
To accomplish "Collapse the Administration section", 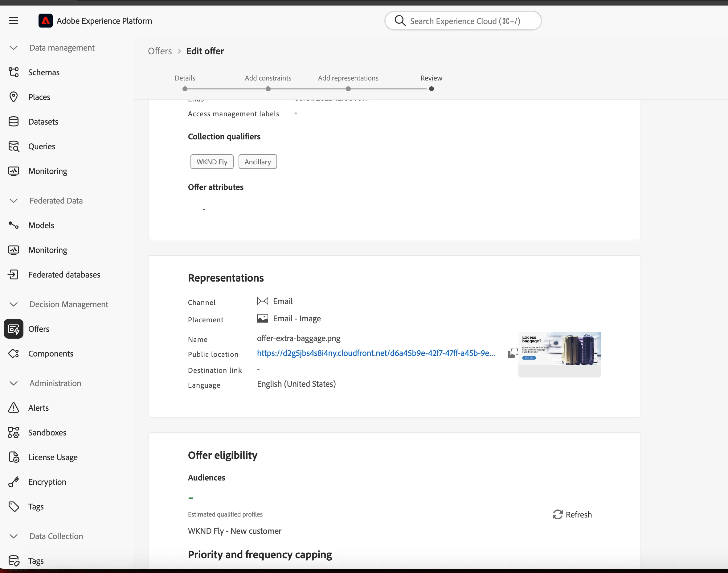I will pos(14,383).
